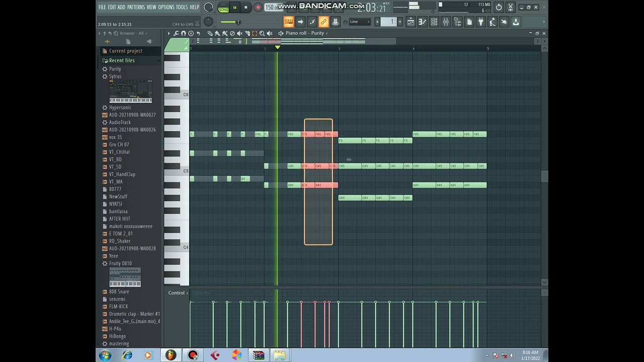Screen dimensions: 644x362
Task: Open the FILE menu
Action: click(102, 7)
